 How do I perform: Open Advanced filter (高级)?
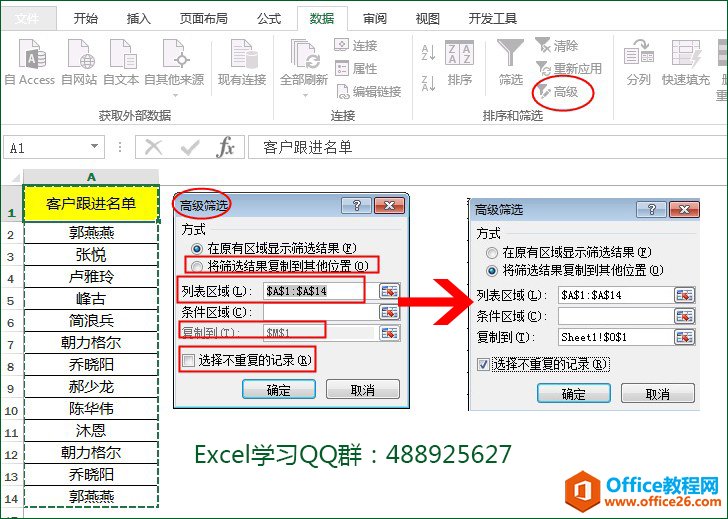[x=558, y=92]
